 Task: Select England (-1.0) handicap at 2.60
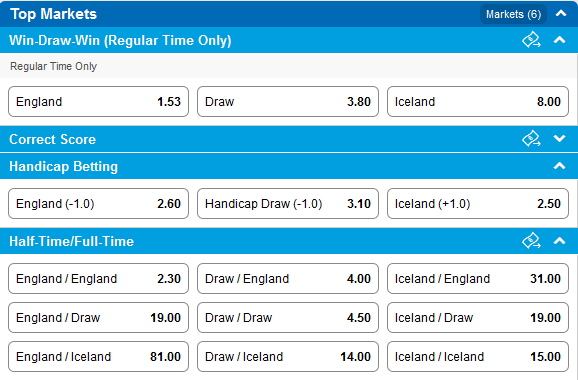pyautogui.click(x=98, y=203)
